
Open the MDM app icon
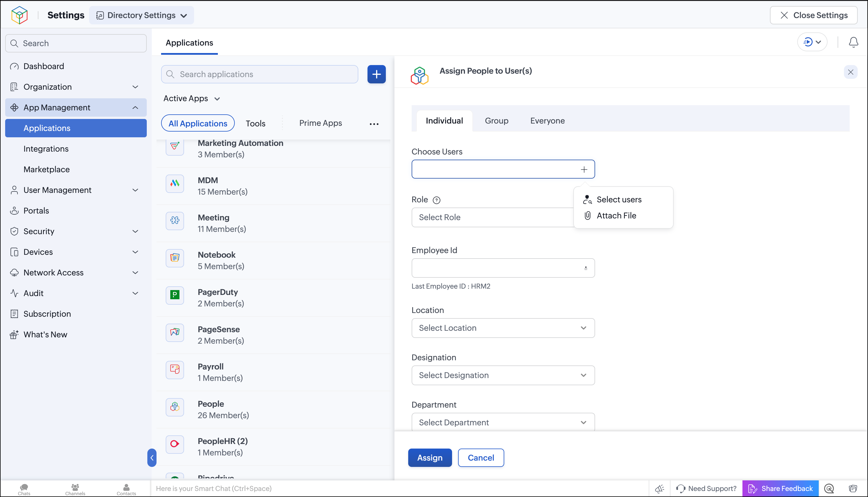[175, 184]
